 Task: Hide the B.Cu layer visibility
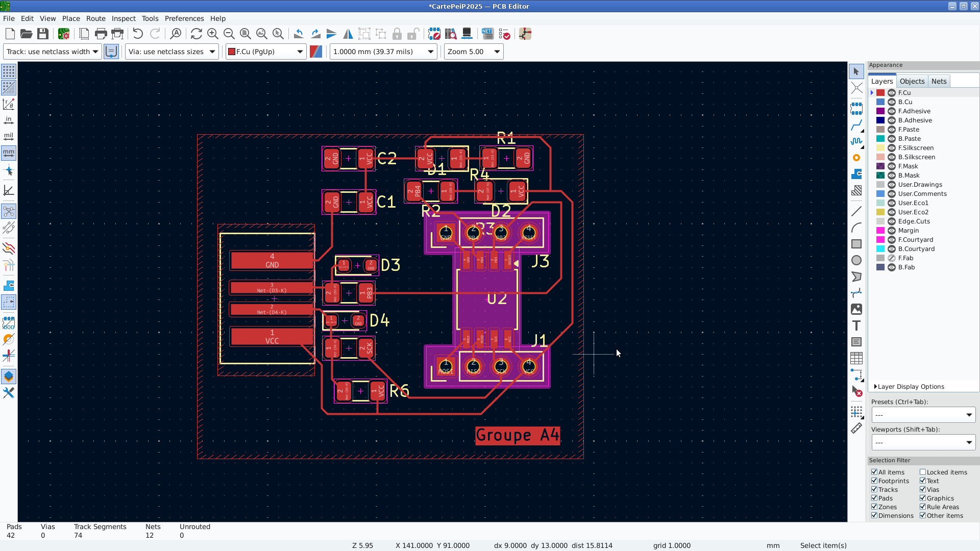pos(892,102)
